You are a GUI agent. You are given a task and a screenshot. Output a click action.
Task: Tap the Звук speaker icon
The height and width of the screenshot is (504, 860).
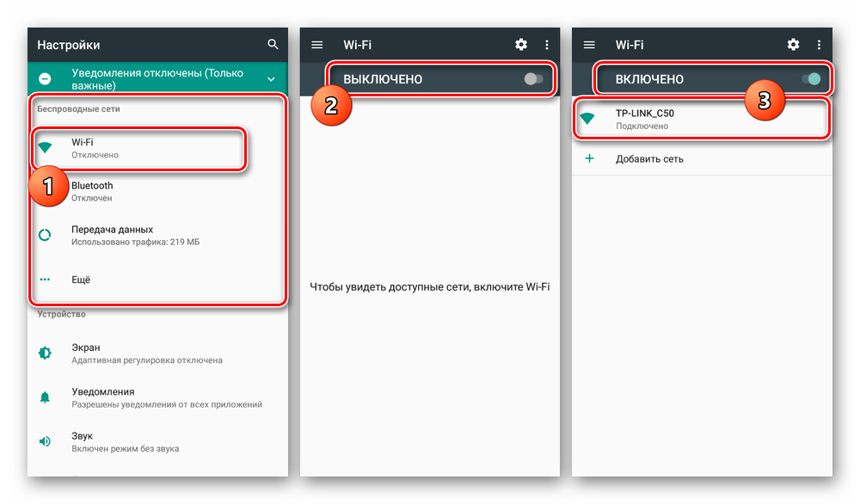click(x=45, y=441)
